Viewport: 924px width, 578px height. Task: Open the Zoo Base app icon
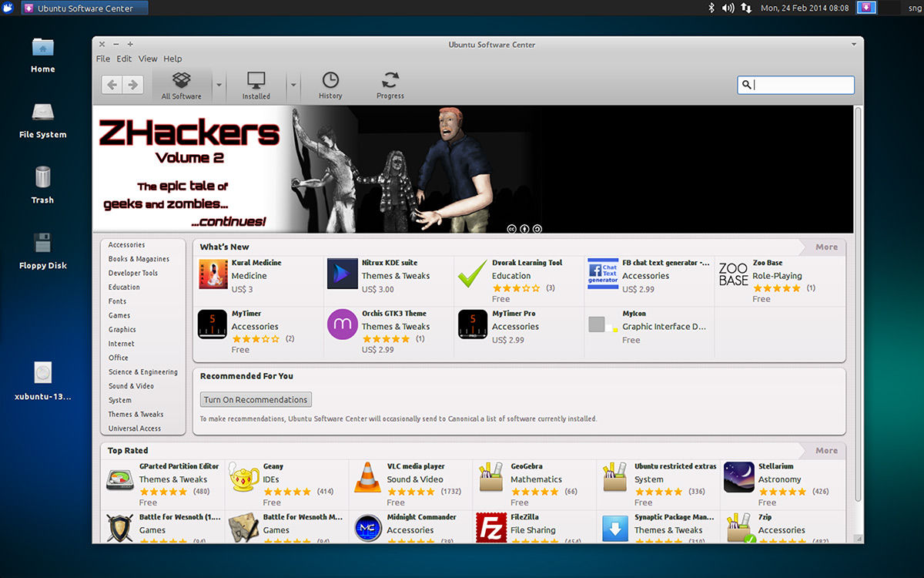coord(733,274)
